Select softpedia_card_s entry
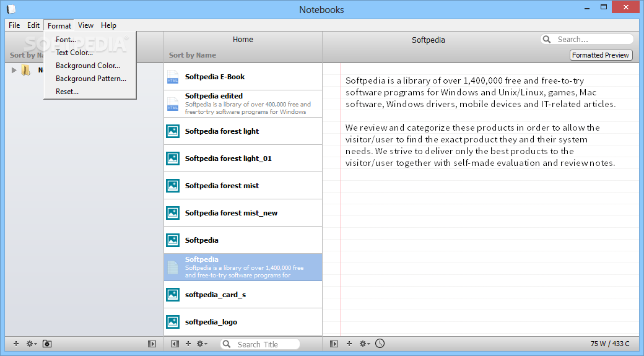This screenshot has width=644, height=356. click(243, 295)
